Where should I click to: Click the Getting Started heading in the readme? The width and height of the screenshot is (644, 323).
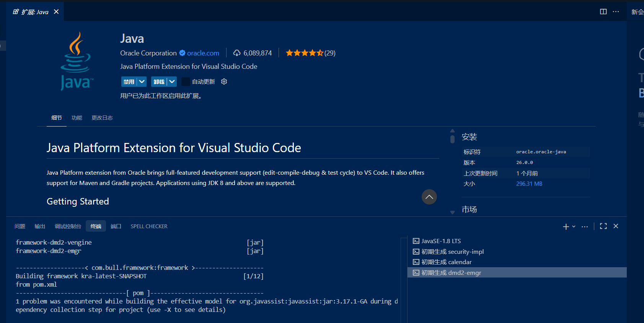pyautogui.click(x=78, y=201)
